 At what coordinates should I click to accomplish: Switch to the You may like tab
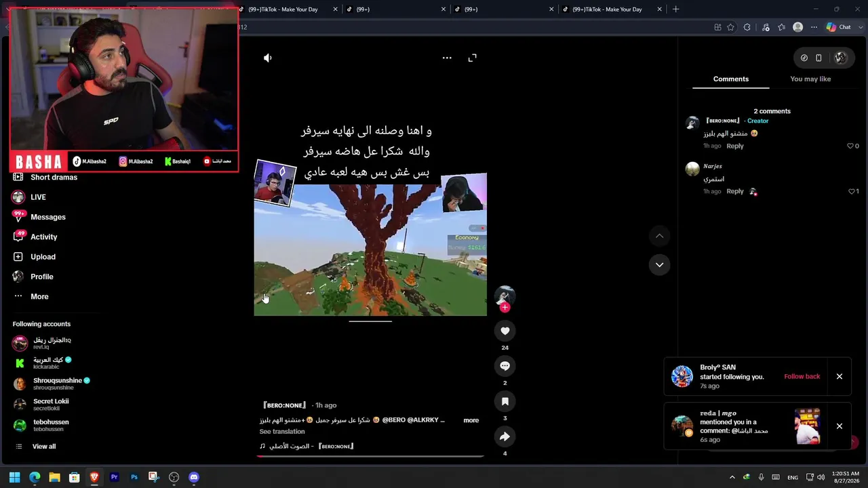(x=810, y=79)
